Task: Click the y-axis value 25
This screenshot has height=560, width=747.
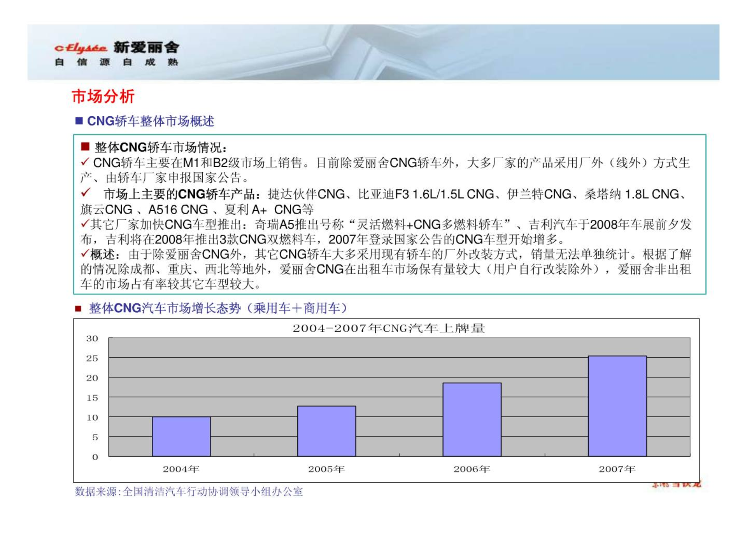Action: (x=92, y=358)
